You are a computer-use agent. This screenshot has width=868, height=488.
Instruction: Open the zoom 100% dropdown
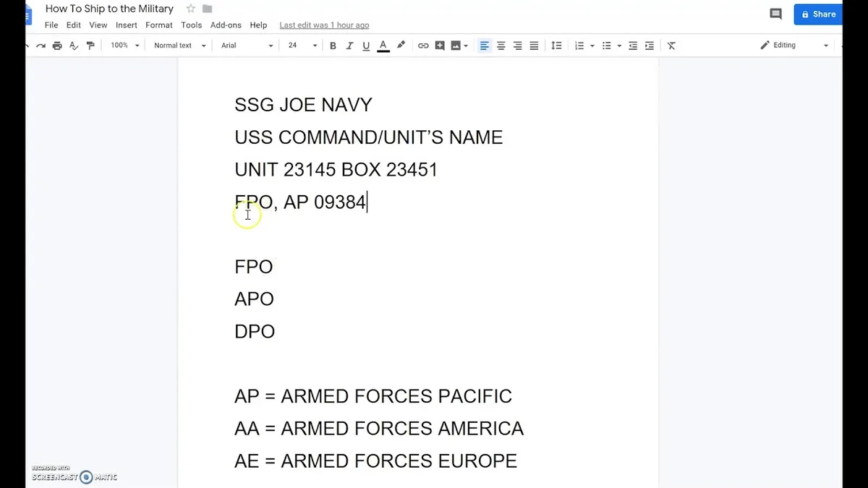pos(125,46)
